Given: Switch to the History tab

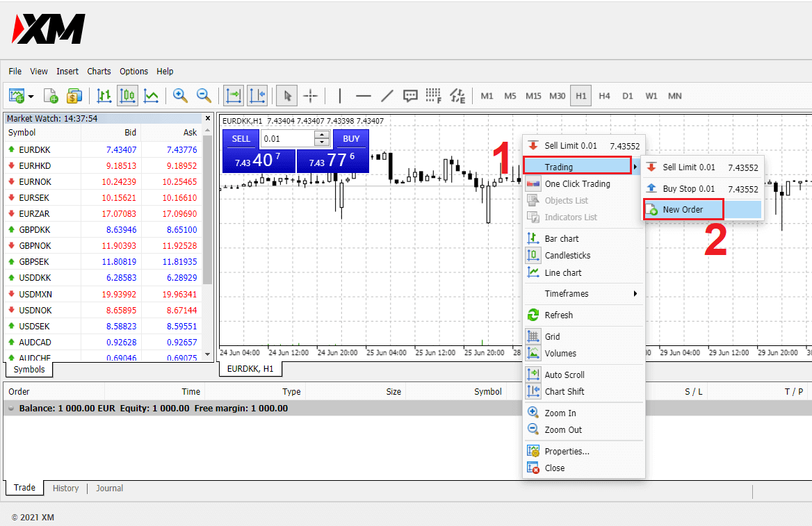Looking at the screenshot, I should (x=66, y=488).
